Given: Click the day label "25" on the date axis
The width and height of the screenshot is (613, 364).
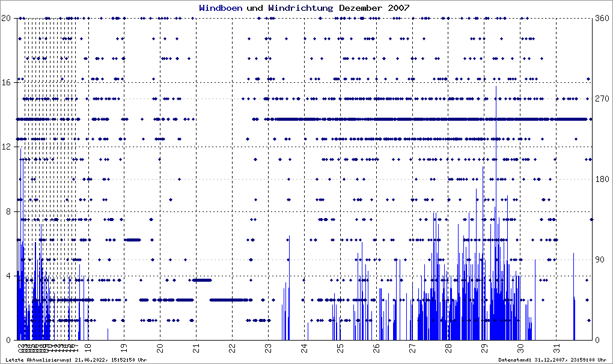Looking at the screenshot, I should (340, 348).
